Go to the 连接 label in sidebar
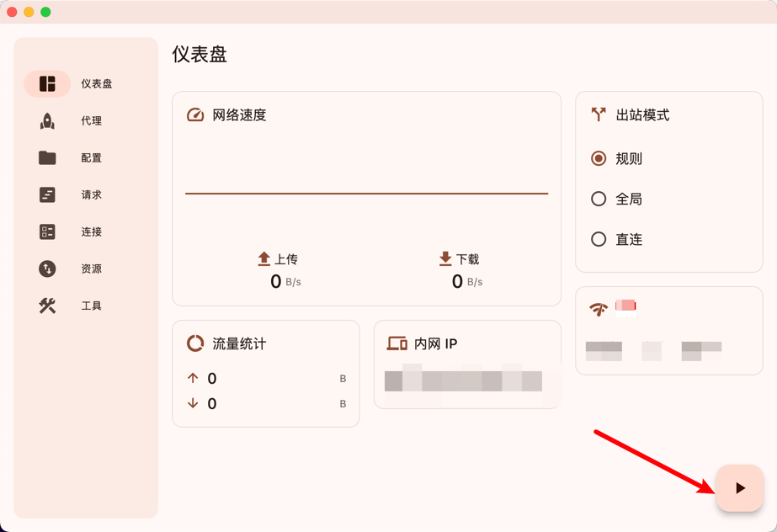 91,231
